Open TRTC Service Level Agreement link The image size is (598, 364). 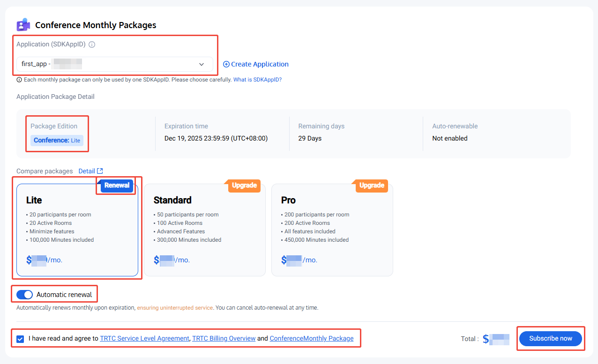click(x=144, y=338)
